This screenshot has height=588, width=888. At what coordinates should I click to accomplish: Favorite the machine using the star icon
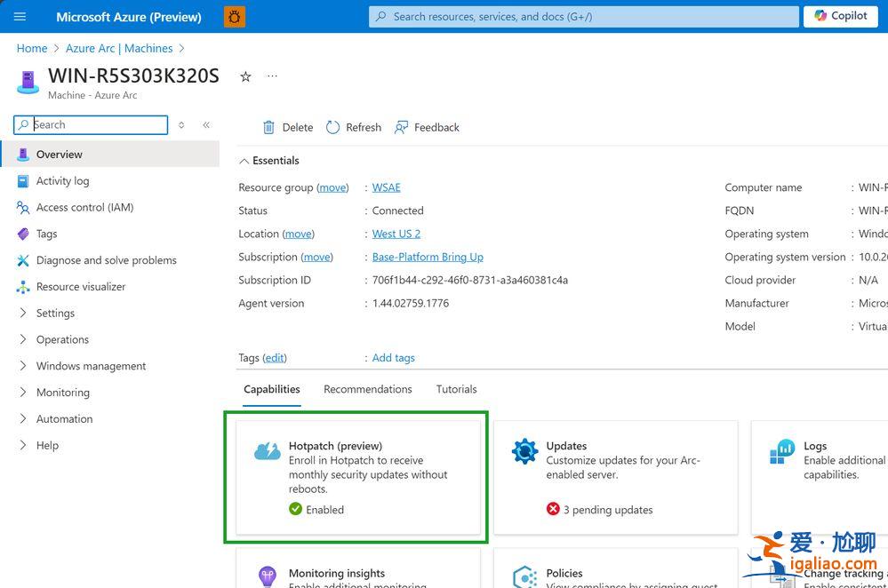245,76
